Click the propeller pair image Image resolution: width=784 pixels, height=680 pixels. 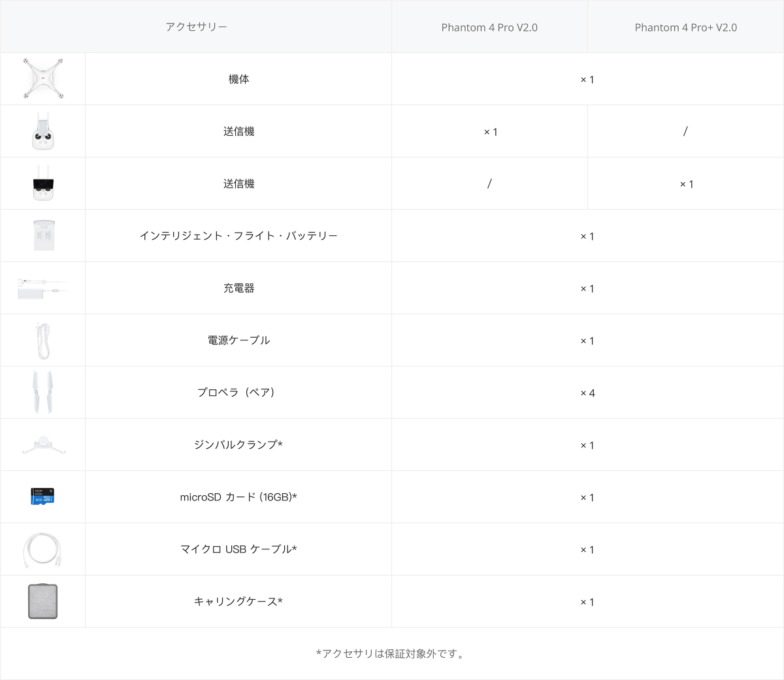(43, 393)
